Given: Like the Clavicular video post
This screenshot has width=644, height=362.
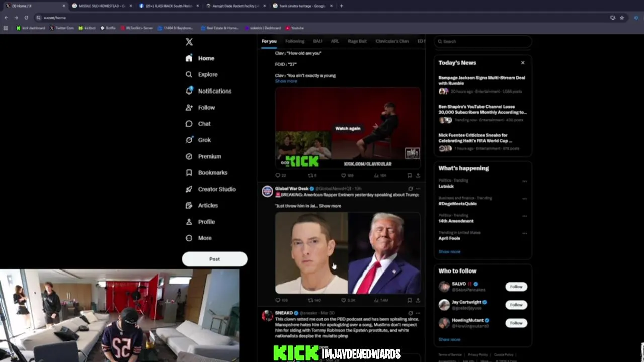Looking at the screenshot, I should point(347,175).
